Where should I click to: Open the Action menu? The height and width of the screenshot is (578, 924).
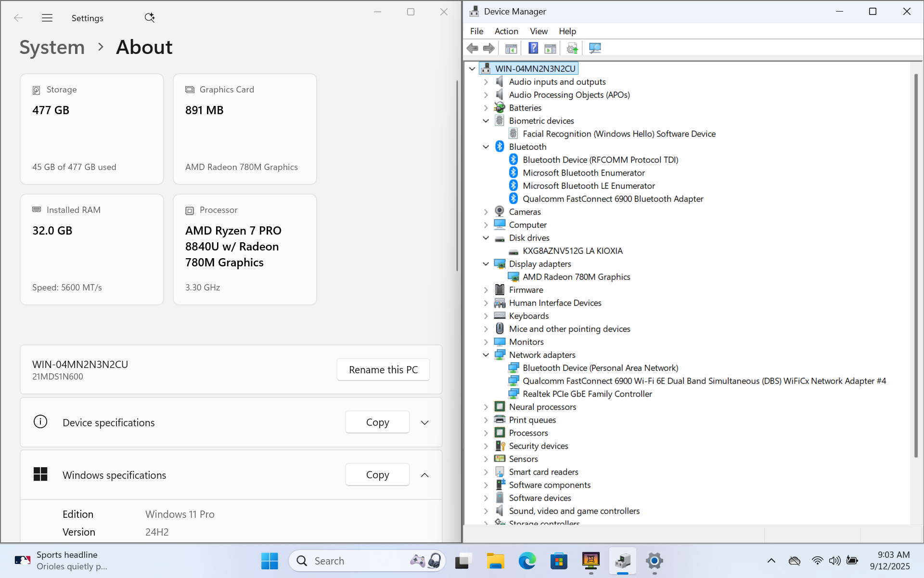tap(506, 31)
